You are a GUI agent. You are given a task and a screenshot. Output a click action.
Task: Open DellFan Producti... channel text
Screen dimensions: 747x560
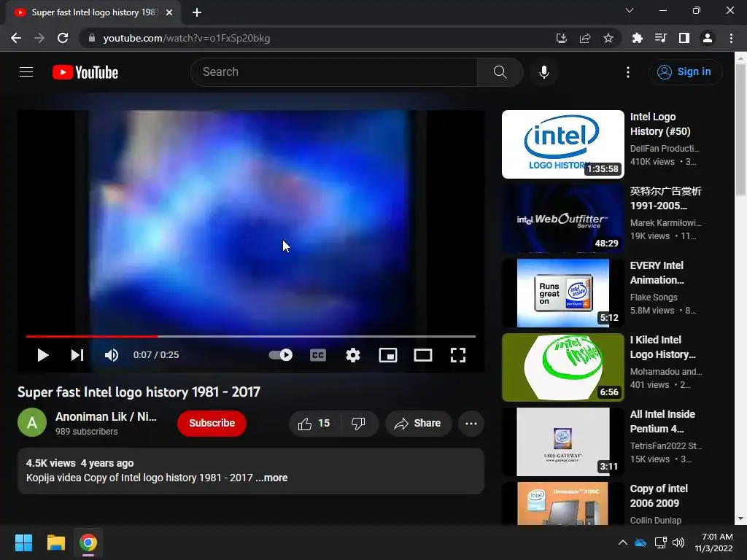665,149
